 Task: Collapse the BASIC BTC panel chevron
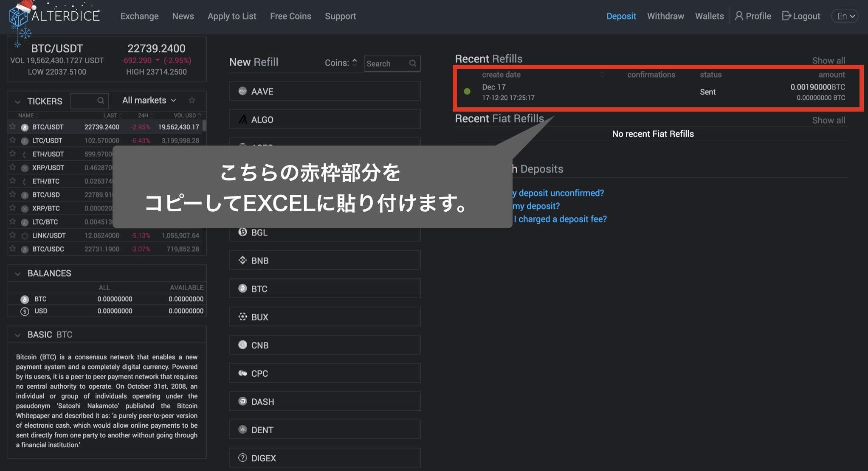coord(17,335)
